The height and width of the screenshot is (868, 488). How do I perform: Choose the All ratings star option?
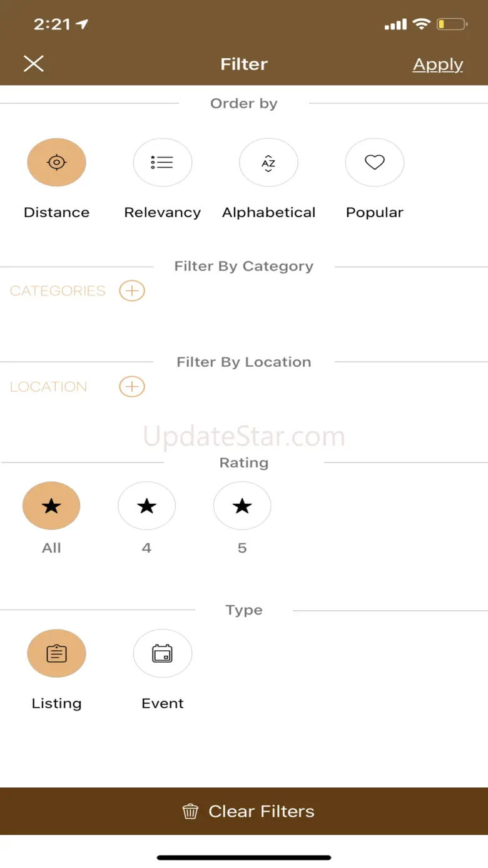click(x=51, y=506)
